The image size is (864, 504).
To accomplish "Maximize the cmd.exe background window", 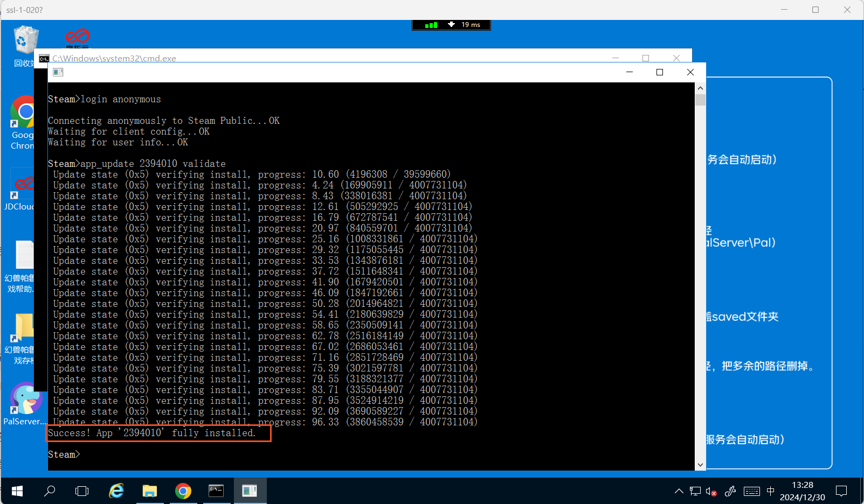I will coord(646,58).
